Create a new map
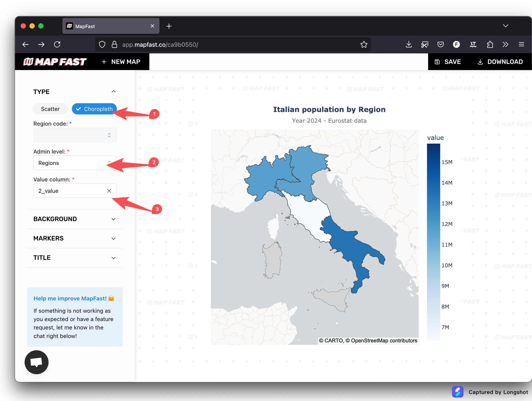This screenshot has width=532, height=401. pyautogui.click(x=121, y=62)
